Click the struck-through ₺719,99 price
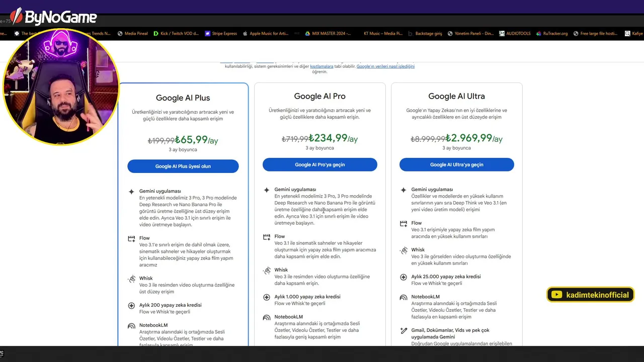Screen dimensions: 644x362 [295, 139]
